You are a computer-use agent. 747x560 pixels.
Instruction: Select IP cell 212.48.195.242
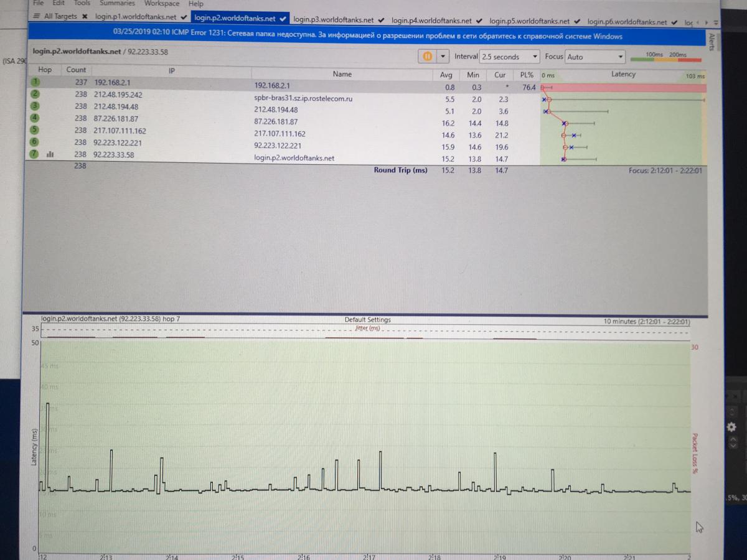(118, 95)
